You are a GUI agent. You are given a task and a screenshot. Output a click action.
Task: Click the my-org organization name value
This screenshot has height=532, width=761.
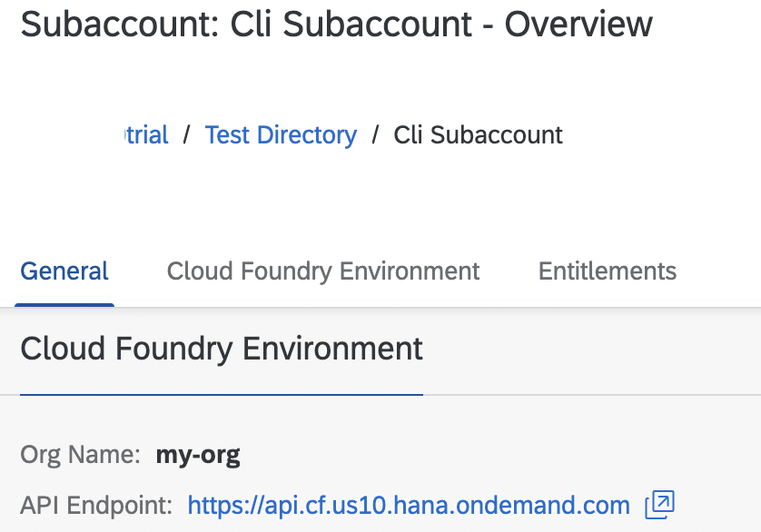coord(198,455)
